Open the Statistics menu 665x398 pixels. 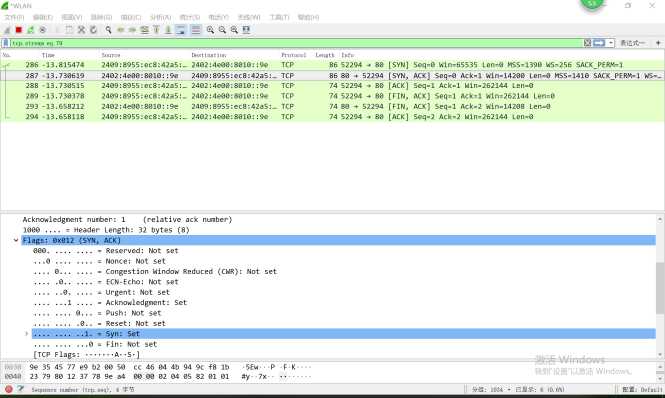click(x=190, y=17)
